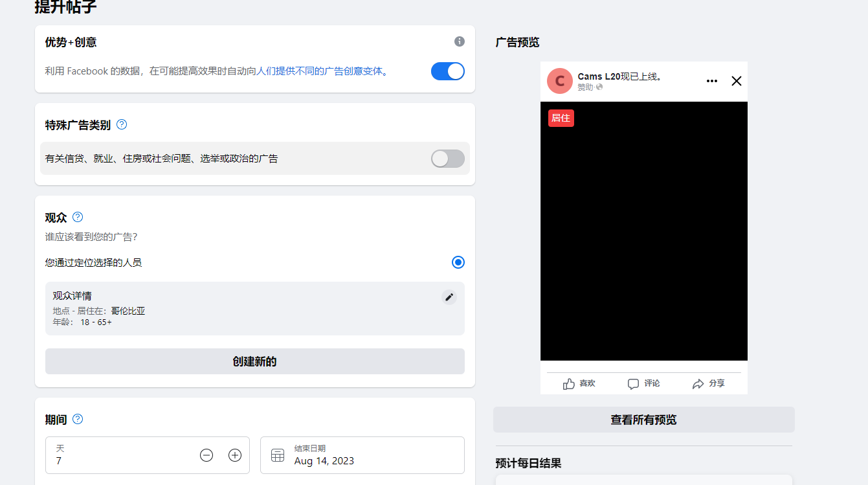Click the 创建新的 button
This screenshot has height=485, width=868.
coord(255,361)
